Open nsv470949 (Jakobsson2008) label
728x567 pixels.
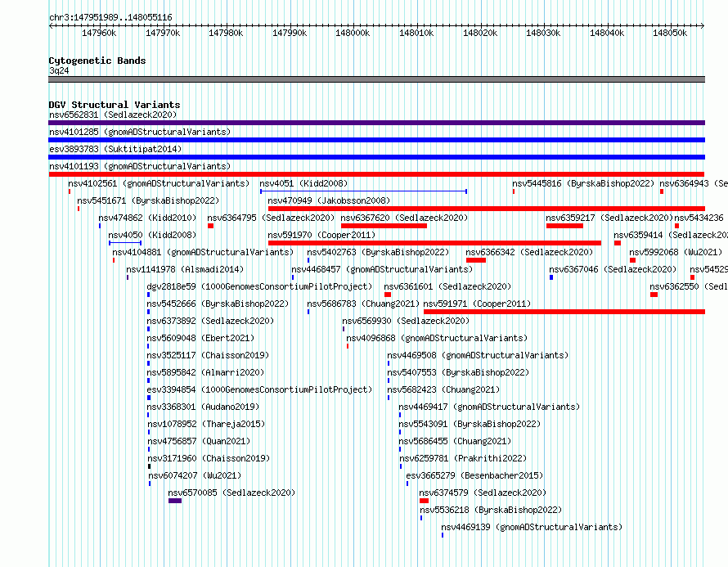click(x=329, y=200)
